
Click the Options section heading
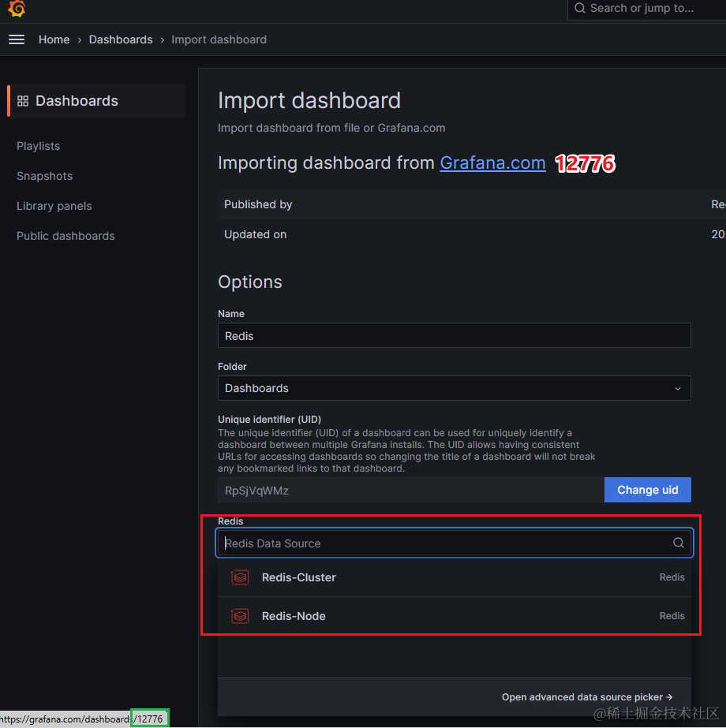tap(250, 282)
